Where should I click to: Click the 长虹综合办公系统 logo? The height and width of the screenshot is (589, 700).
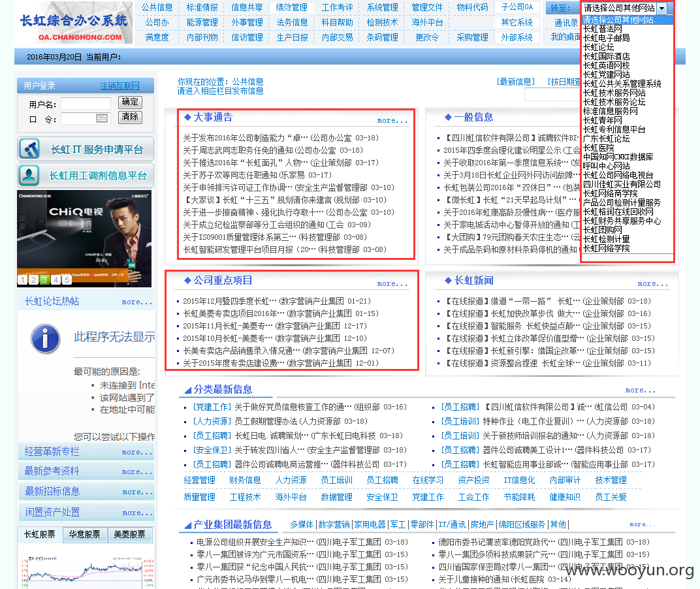(74, 23)
